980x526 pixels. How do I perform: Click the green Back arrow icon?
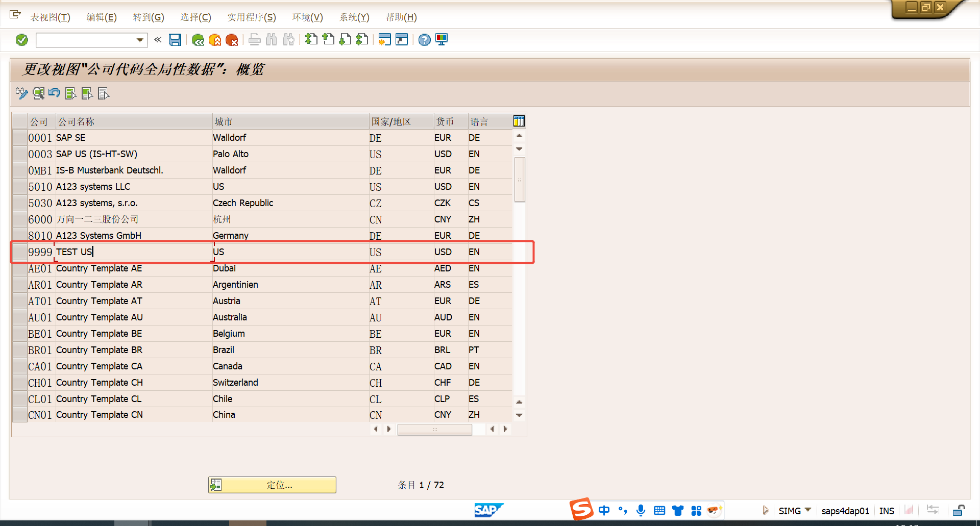pyautogui.click(x=198, y=40)
